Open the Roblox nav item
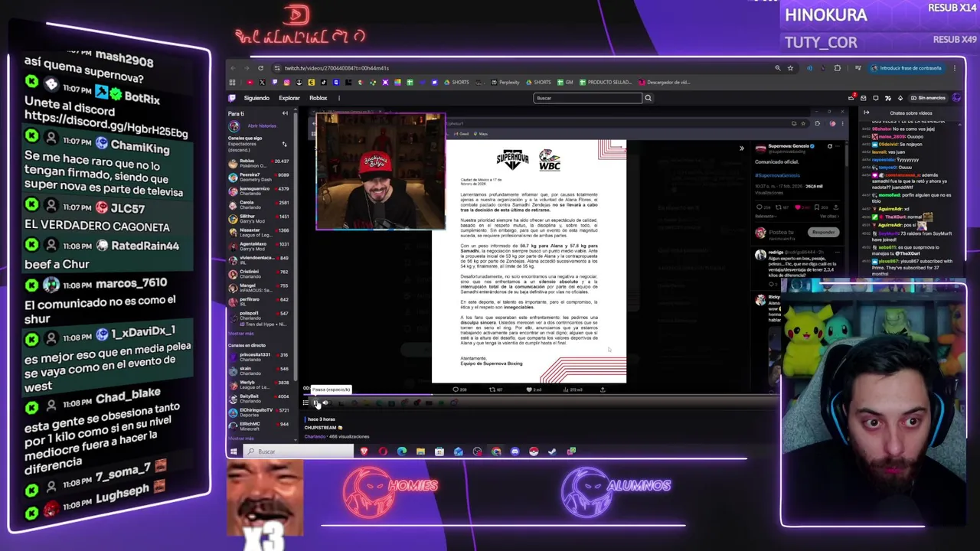The image size is (980, 551). (318, 98)
